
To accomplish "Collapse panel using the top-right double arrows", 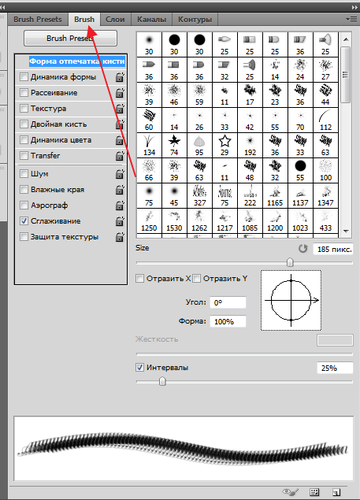I will tap(355, 7).
